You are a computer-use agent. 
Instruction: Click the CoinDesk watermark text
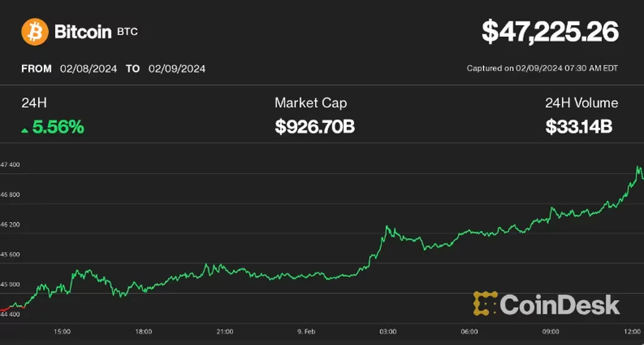[559, 304]
